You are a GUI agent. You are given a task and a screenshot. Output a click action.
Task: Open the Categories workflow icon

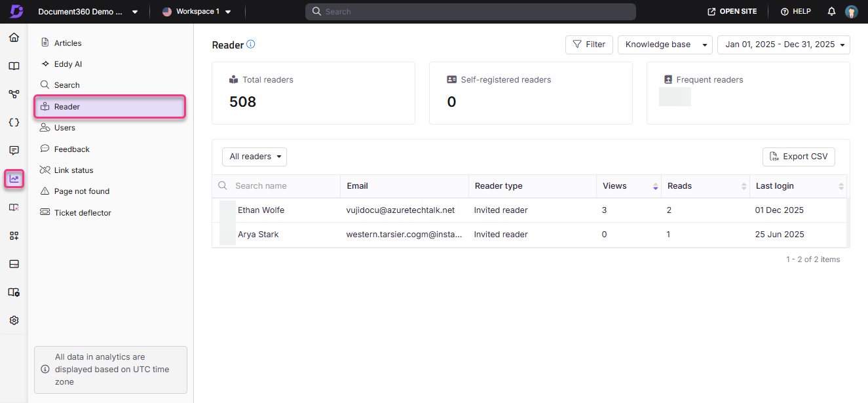coord(14,94)
